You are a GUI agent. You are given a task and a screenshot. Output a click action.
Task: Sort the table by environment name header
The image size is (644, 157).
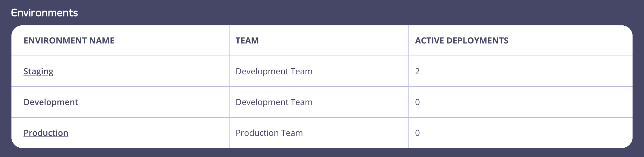(69, 40)
